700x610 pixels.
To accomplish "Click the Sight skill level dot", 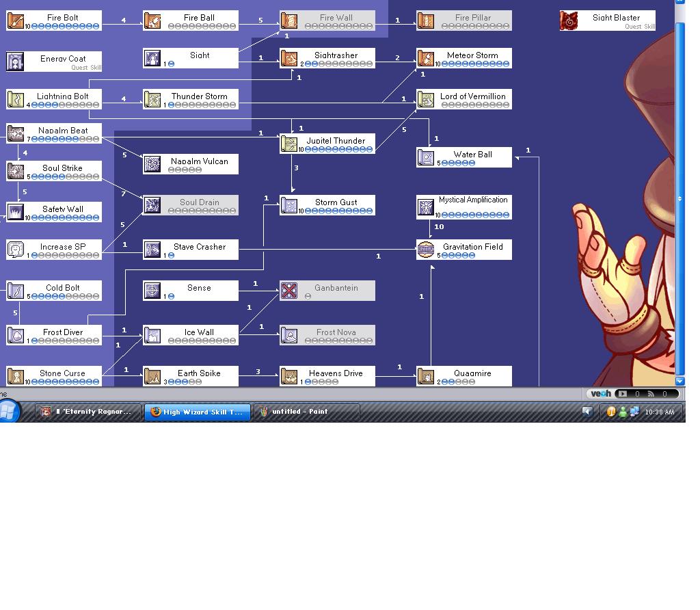I will pos(171,64).
